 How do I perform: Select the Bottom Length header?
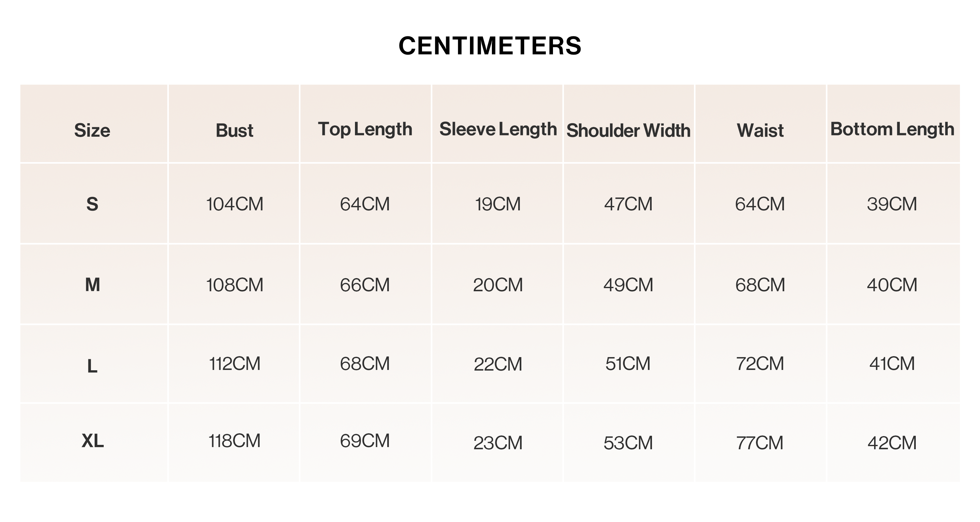[x=892, y=129]
